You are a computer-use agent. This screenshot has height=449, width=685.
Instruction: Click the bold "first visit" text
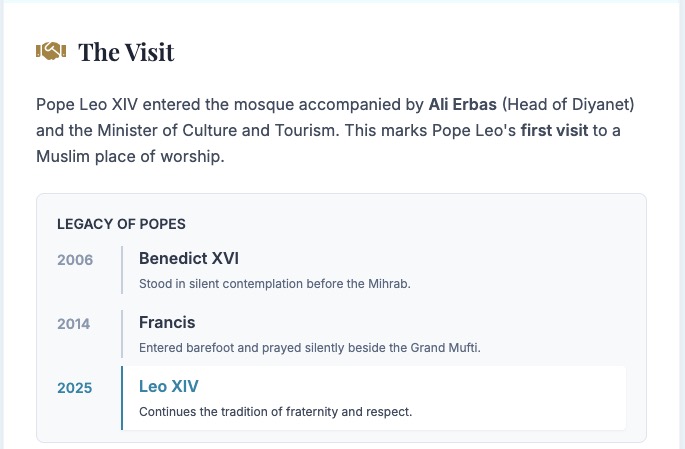click(x=555, y=131)
